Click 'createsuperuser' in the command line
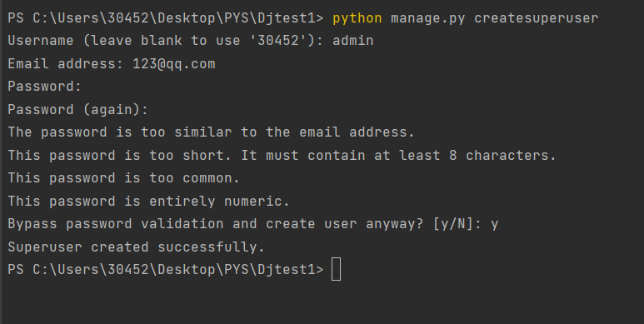 [x=537, y=18]
